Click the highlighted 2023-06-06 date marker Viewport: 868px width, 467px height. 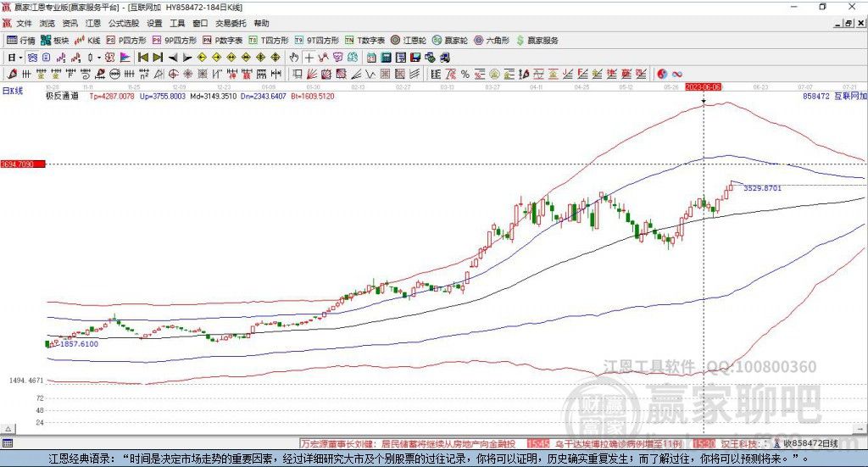tap(703, 86)
